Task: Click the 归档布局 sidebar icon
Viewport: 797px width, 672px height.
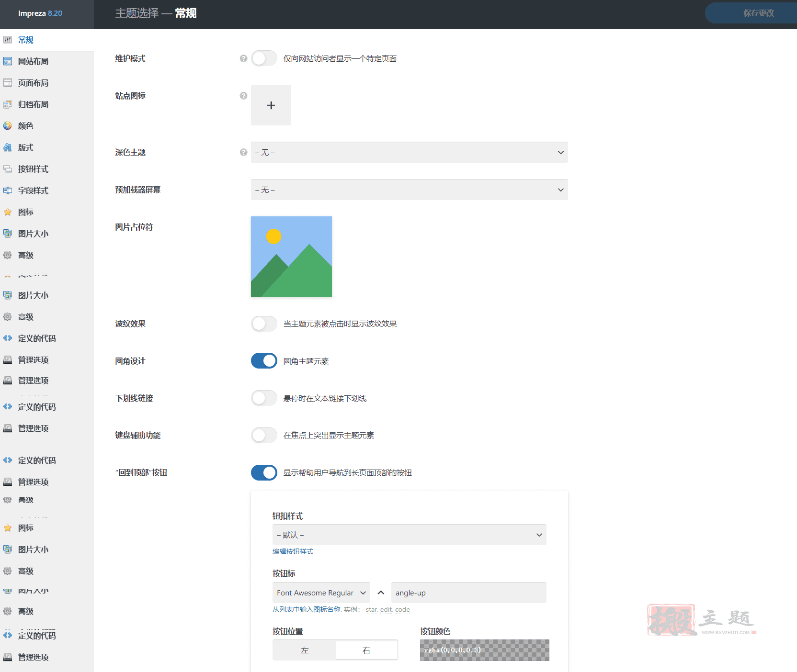Action: [8, 104]
